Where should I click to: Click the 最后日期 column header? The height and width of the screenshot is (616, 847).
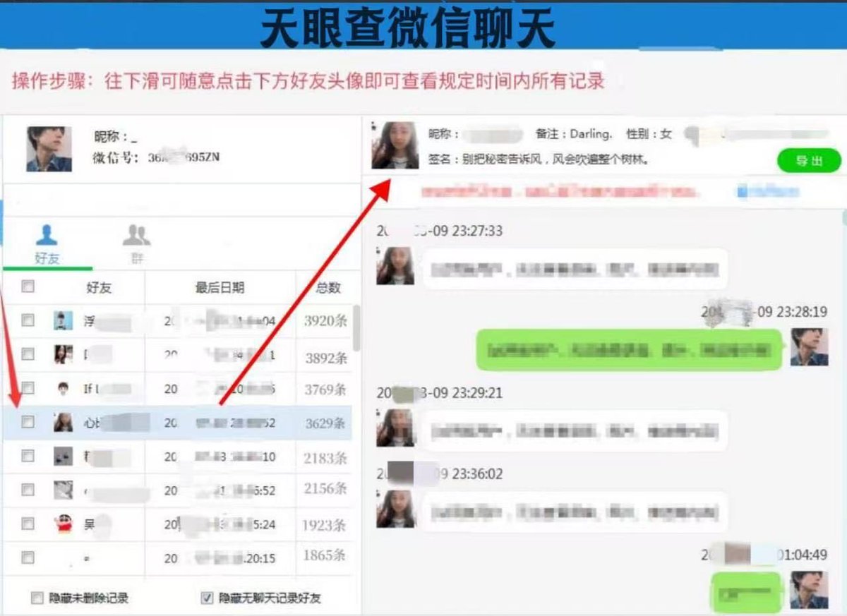(x=220, y=287)
